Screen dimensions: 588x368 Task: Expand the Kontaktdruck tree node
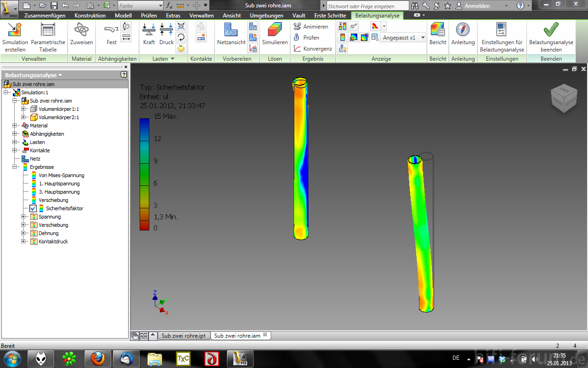pos(23,241)
